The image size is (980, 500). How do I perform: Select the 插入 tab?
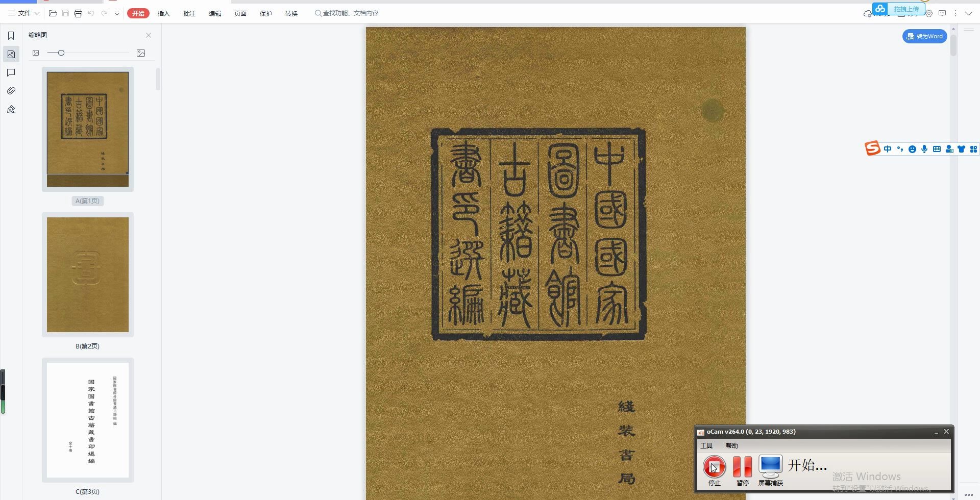(x=164, y=13)
